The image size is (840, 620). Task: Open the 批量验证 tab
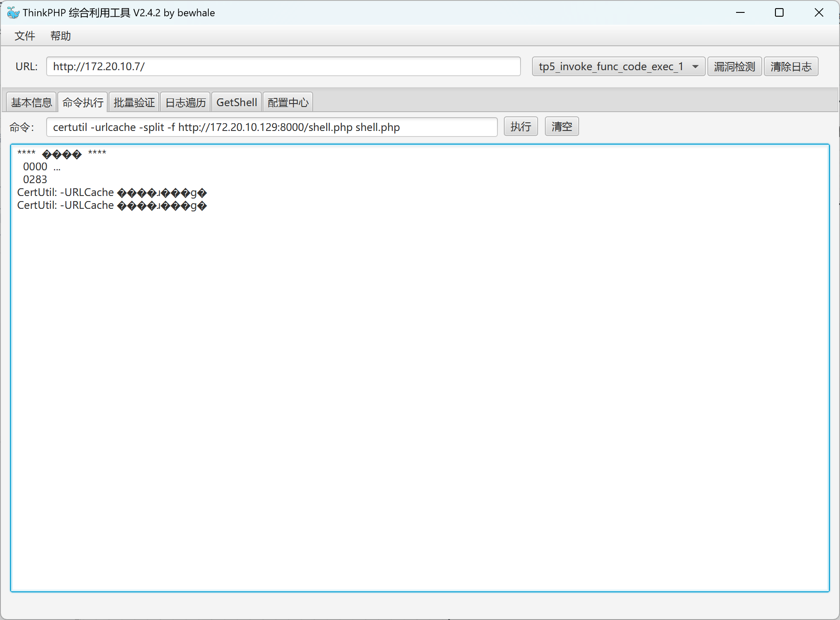coord(134,103)
